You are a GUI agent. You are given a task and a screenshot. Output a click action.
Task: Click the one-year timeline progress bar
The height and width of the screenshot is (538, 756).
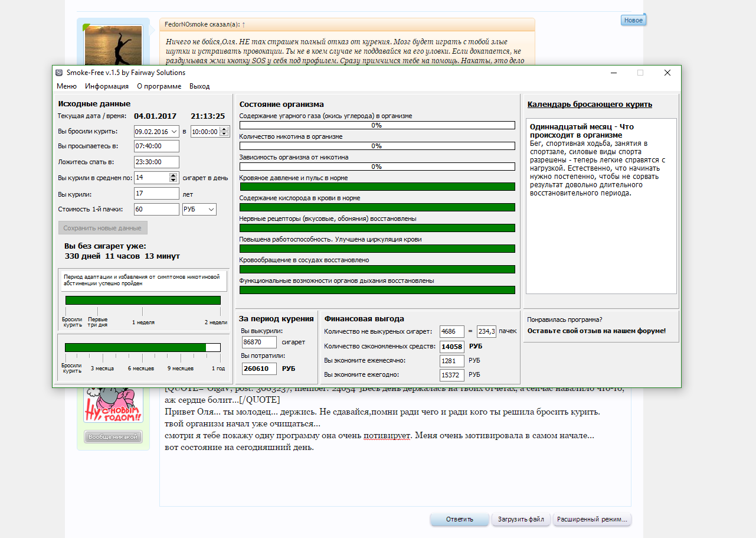(x=143, y=347)
